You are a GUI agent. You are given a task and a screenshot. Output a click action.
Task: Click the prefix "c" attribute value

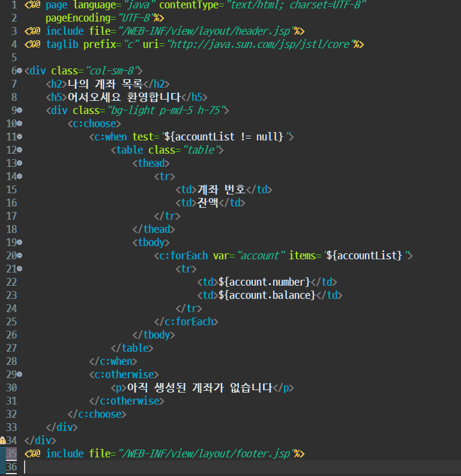pyautogui.click(x=131, y=44)
